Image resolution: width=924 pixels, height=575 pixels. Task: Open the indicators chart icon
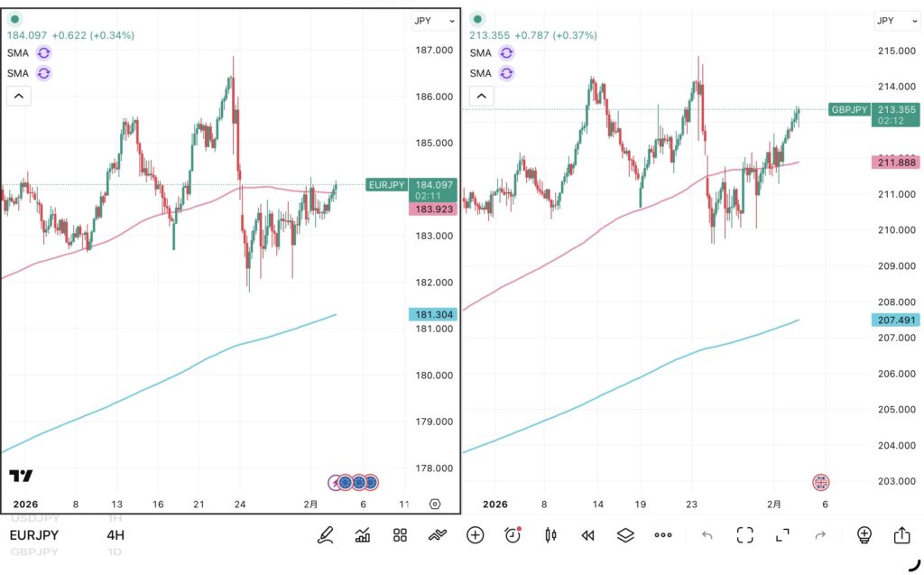point(363,535)
